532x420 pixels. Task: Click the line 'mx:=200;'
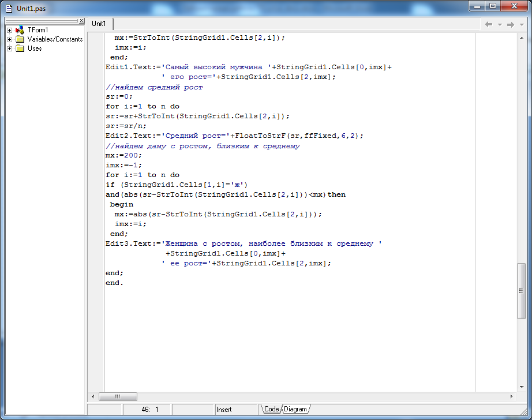(x=123, y=155)
